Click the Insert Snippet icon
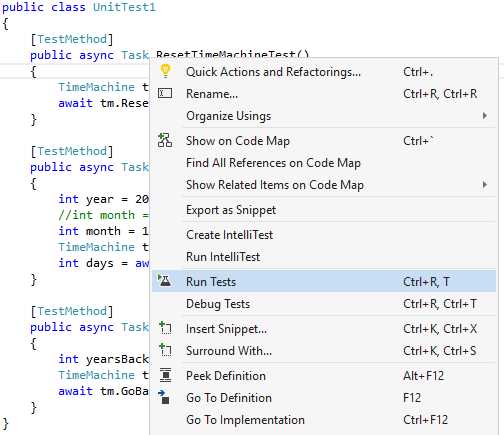The width and height of the screenshot is (504, 435). 165,328
